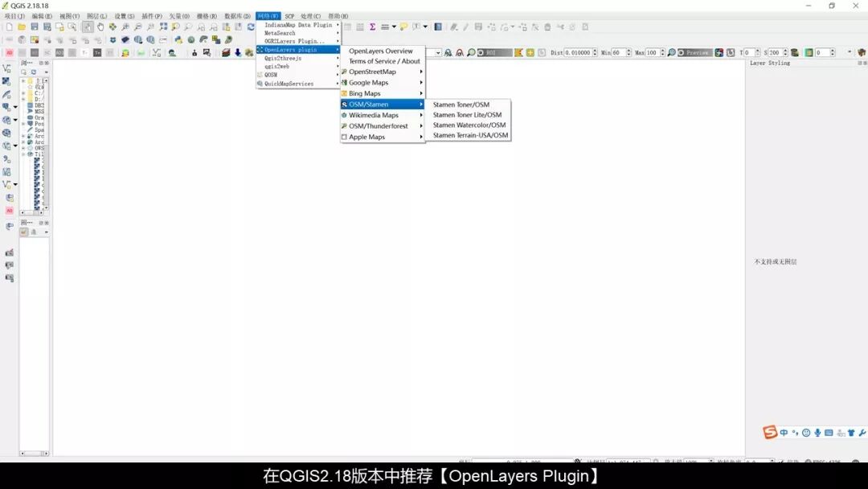Viewport: 868px width, 489px height.
Task: Open project using the folder icon
Action: (x=22, y=27)
